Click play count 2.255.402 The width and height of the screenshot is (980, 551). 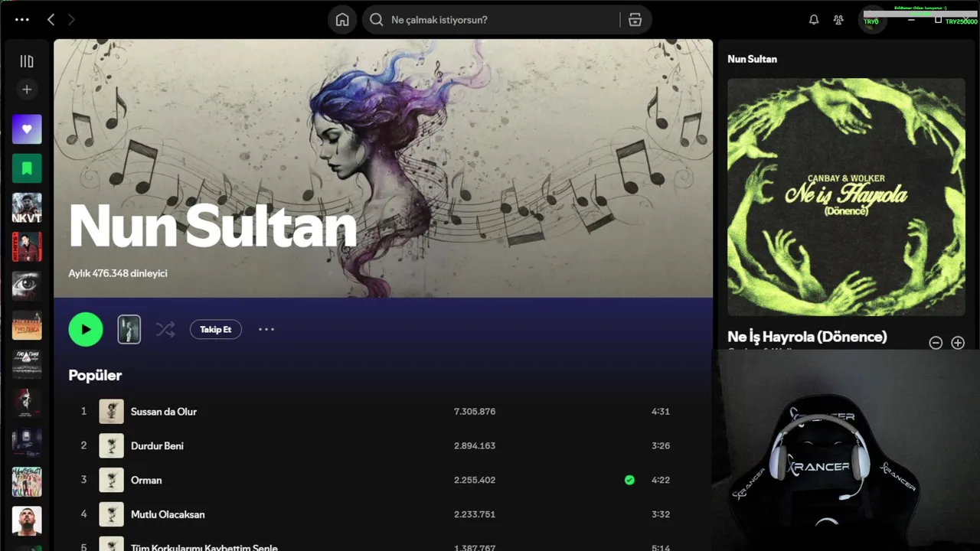[x=475, y=480]
